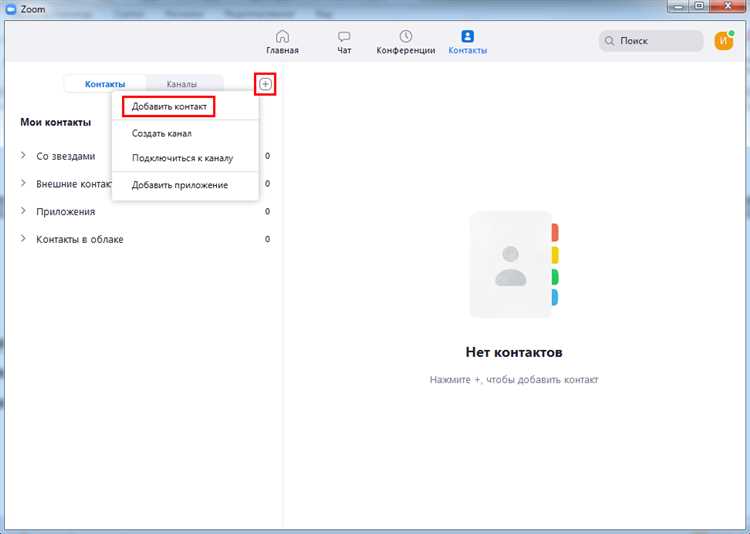Choose Подключиться к каналу option
The height and width of the screenshot is (534, 750).
(x=182, y=158)
